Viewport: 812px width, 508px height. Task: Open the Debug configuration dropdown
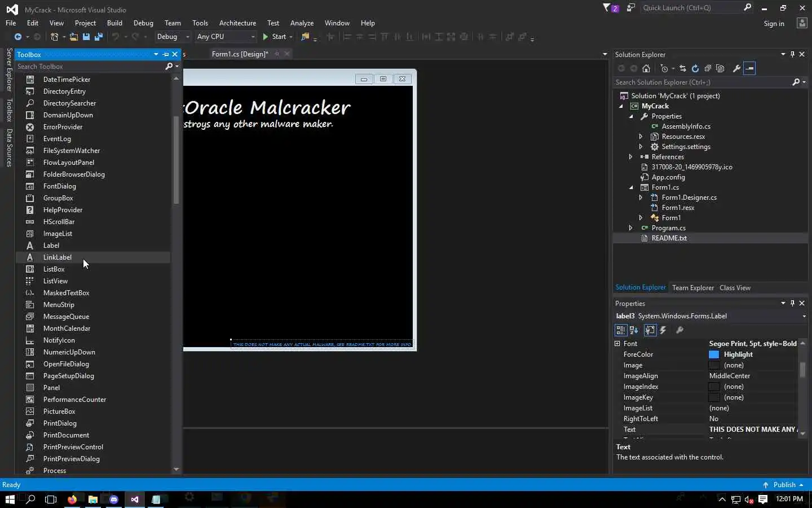coord(173,37)
